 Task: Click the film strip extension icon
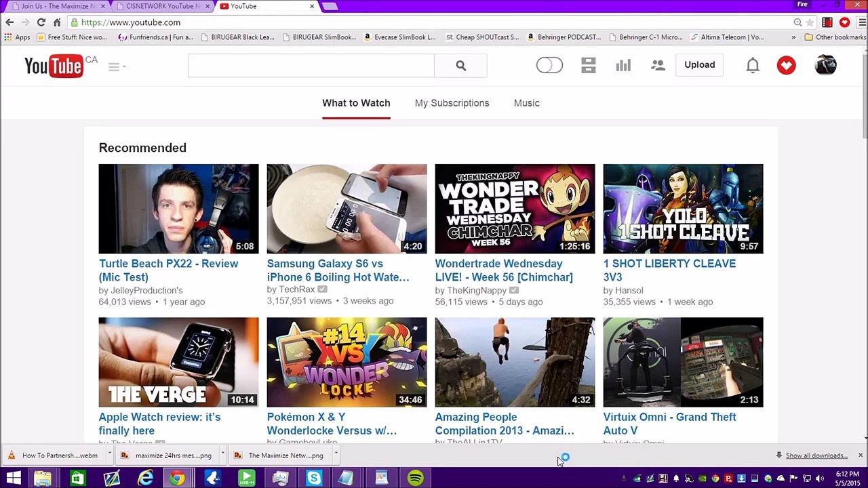(x=827, y=22)
